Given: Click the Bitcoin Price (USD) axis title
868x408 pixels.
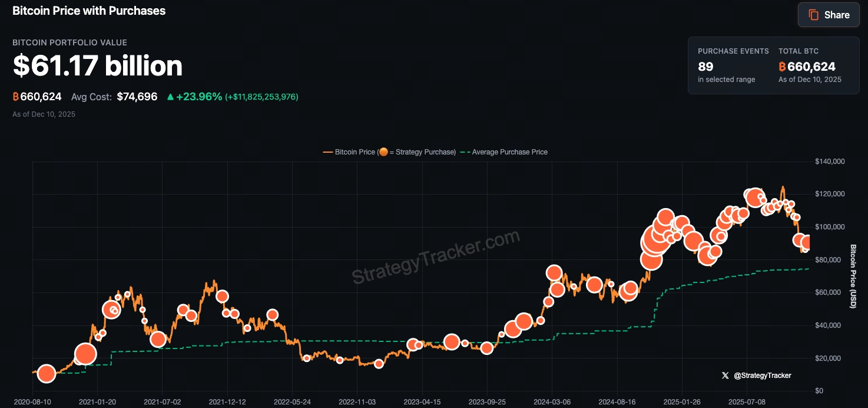Looking at the screenshot, I should click(853, 276).
